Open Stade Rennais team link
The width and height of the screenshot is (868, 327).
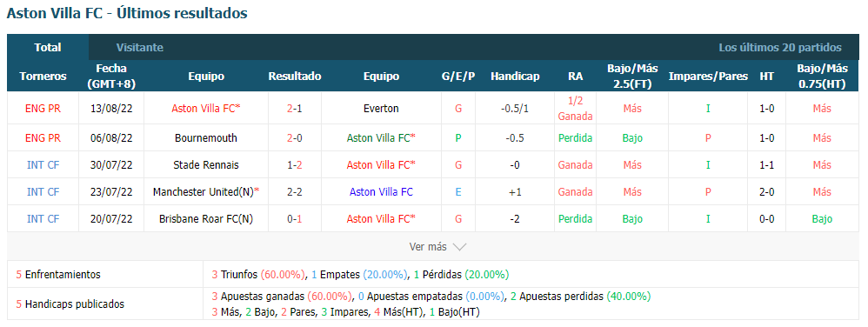click(x=205, y=165)
